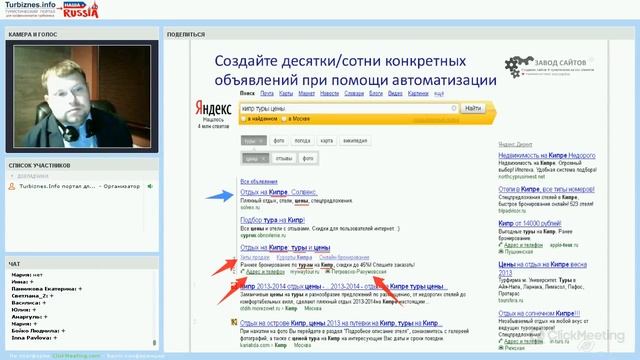
Task: Click chat message from Бойко Людмила
Action: tap(38, 331)
